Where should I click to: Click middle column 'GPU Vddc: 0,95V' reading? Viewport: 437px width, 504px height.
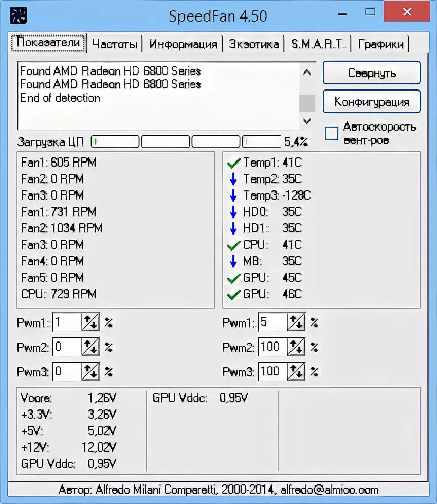click(x=200, y=398)
